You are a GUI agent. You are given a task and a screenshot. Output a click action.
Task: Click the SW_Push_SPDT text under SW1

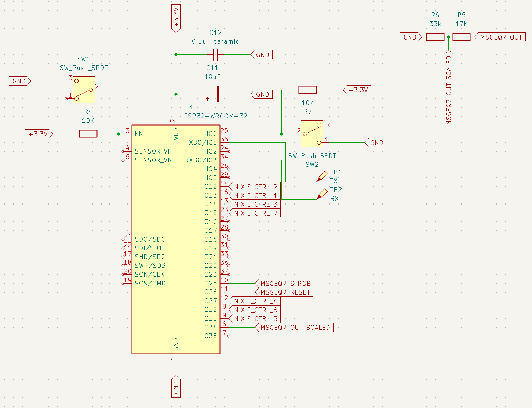click(84, 68)
